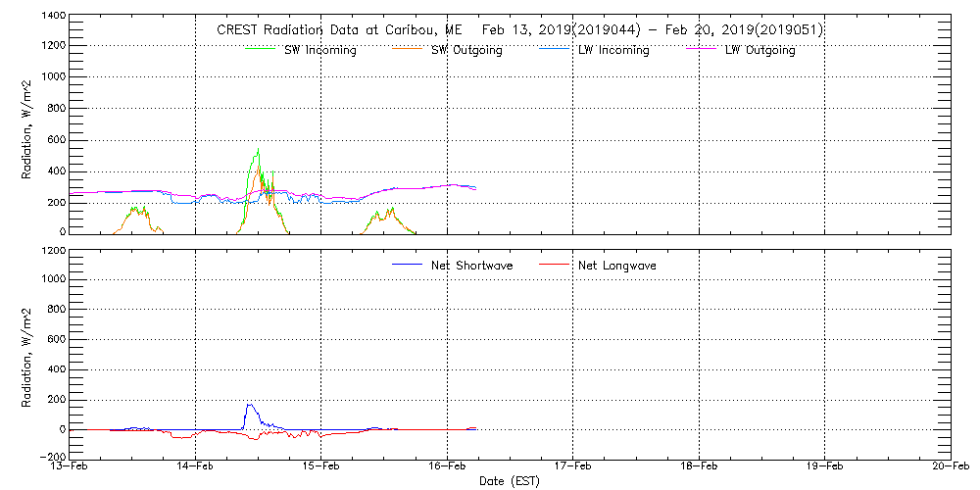Click the 16-Feb date tick label
Screen dimensions: 980x490
(448, 467)
